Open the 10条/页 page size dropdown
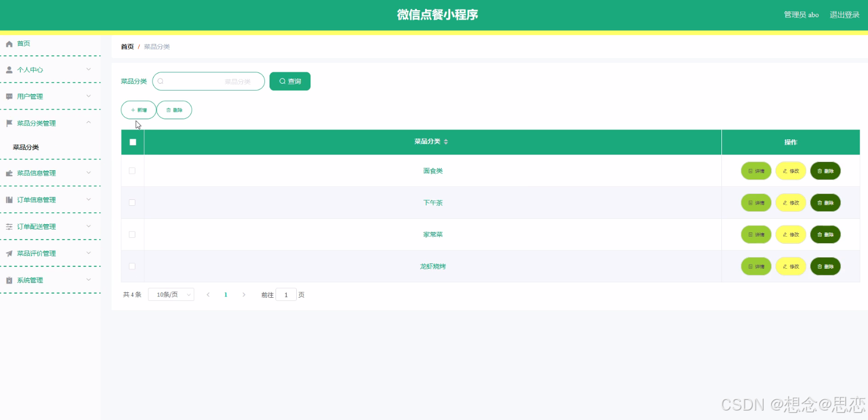868x420 pixels. click(x=171, y=295)
